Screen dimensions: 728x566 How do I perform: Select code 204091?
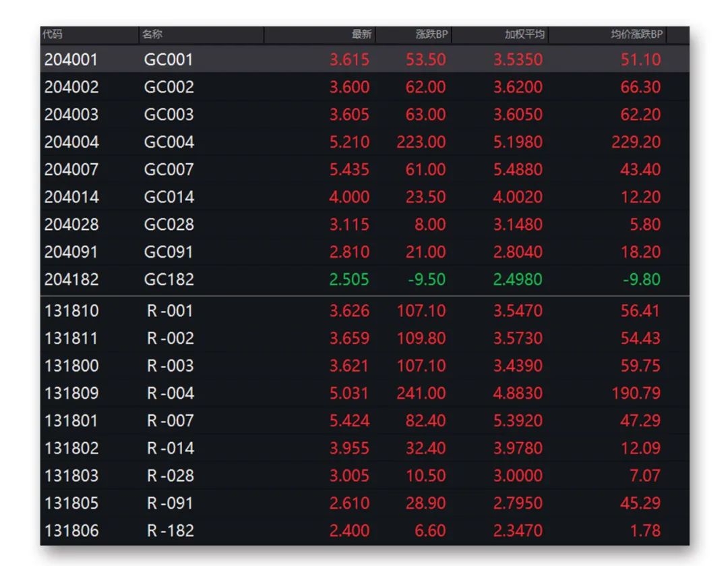click(x=71, y=252)
